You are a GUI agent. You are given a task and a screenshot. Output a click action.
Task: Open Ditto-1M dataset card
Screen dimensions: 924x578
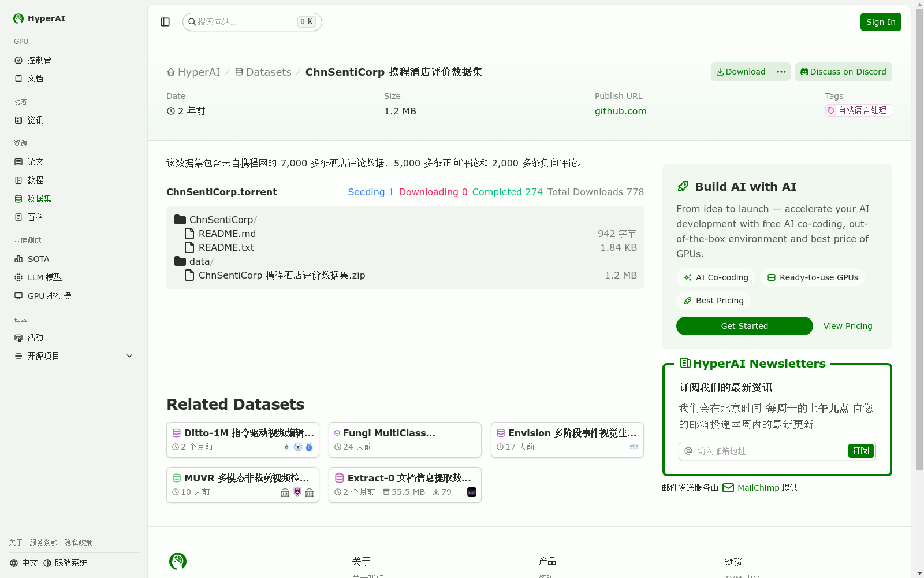243,440
